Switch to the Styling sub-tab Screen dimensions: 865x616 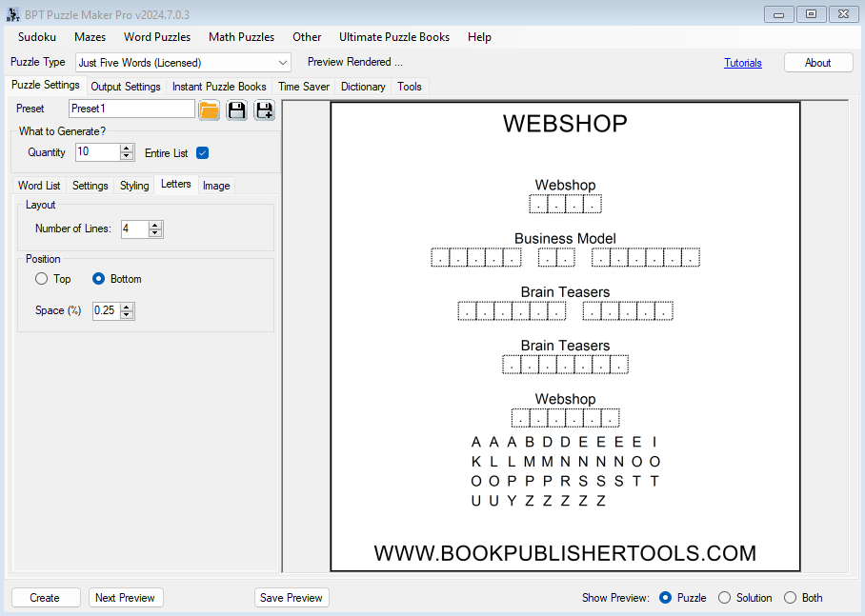134,186
